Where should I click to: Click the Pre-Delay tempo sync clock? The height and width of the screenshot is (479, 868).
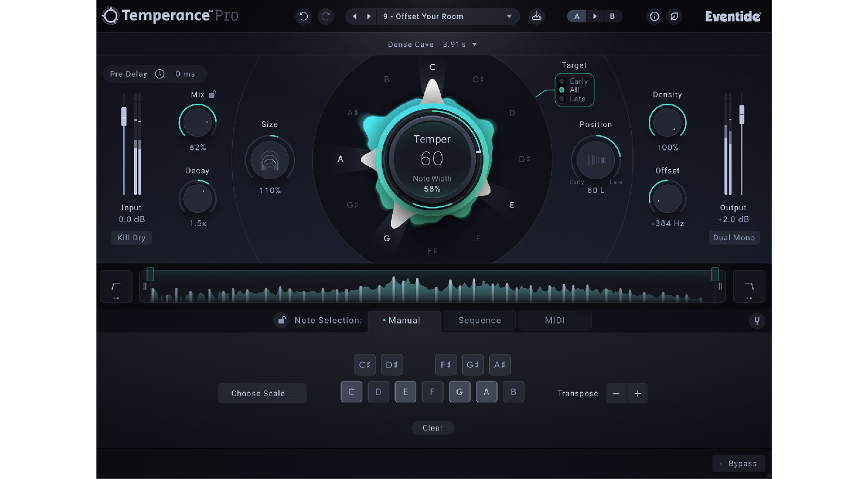pyautogui.click(x=160, y=74)
